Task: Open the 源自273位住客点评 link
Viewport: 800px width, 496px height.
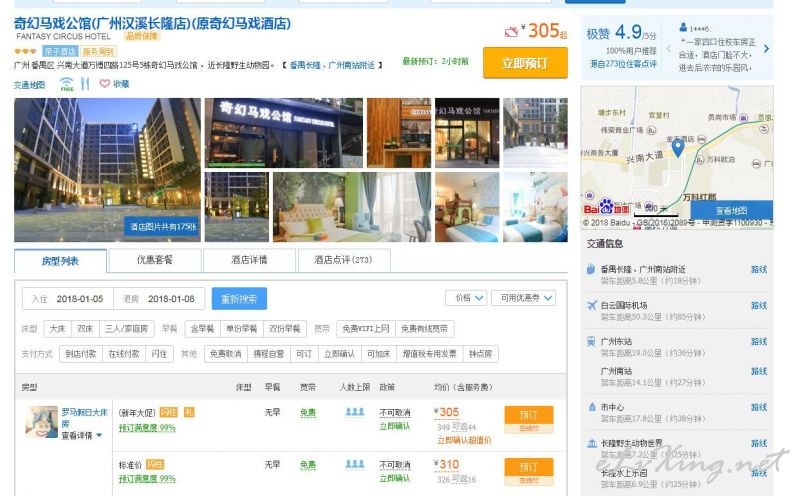Action: tap(623, 64)
